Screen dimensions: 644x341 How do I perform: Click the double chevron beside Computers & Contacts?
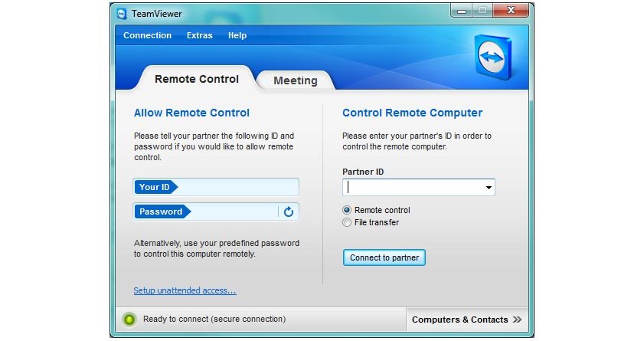(517, 320)
